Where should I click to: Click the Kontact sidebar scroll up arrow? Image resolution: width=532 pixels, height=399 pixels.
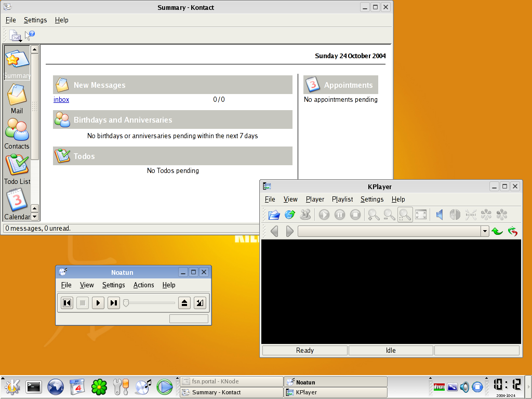click(x=35, y=49)
